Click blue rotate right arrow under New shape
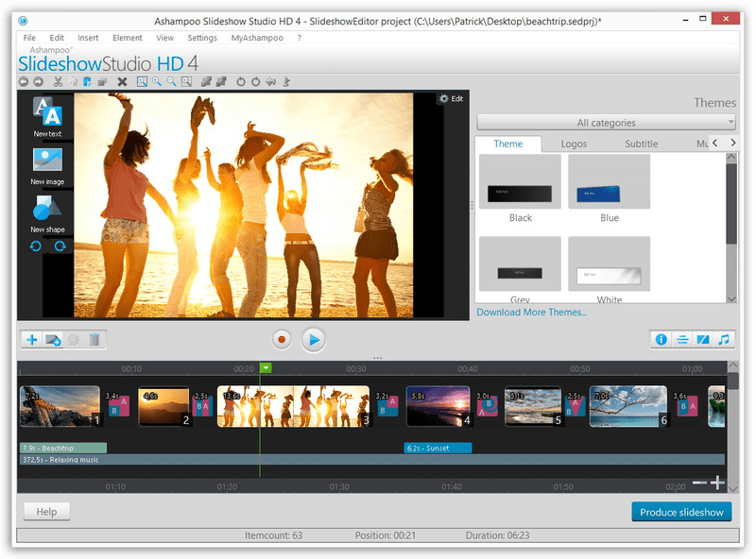The height and width of the screenshot is (559, 756). tap(60, 246)
